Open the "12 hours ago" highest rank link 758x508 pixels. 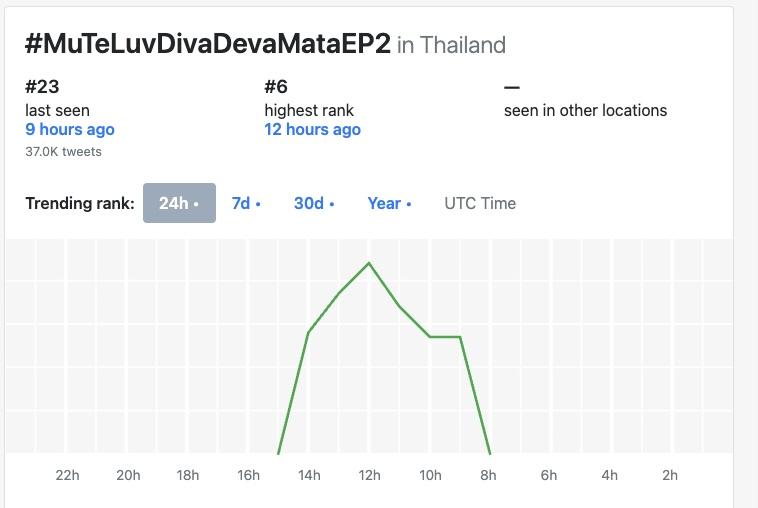(x=312, y=129)
